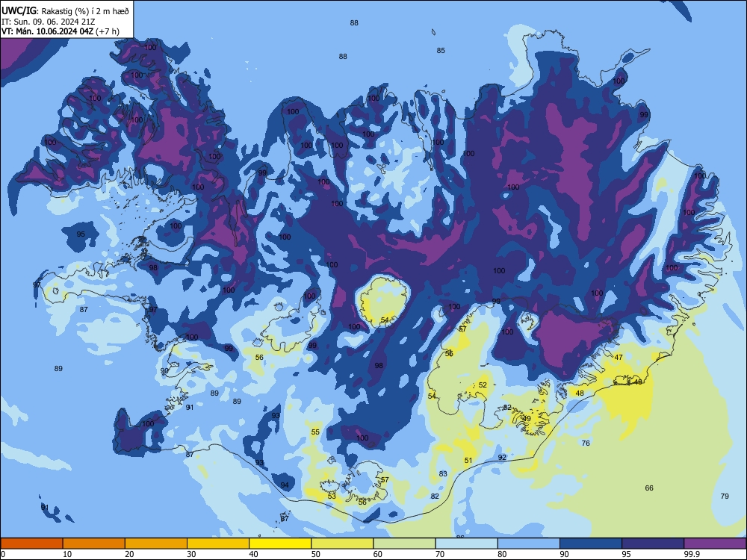This screenshot has height=560, width=747.
Task: Click the purple above-99.9 legend swatch
Action: point(715,544)
